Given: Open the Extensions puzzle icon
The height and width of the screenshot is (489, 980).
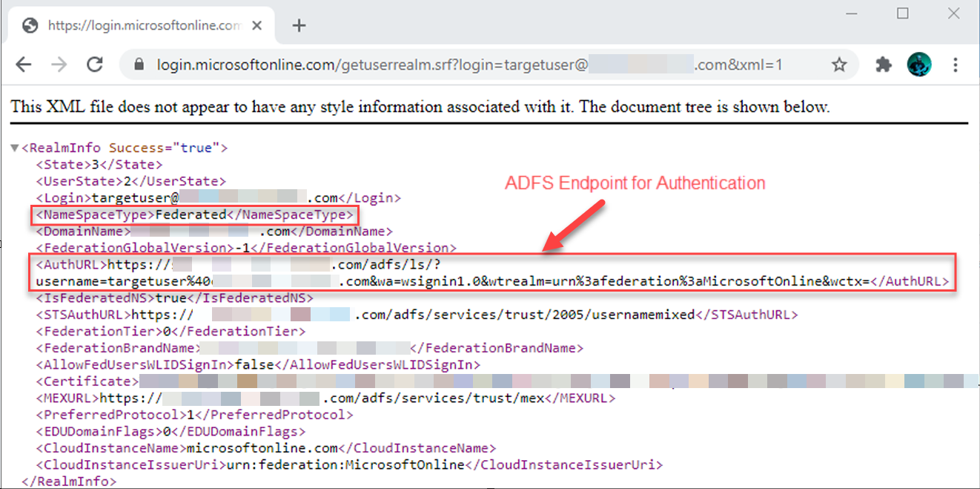Looking at the screenshot, I should tap(883, 65).
